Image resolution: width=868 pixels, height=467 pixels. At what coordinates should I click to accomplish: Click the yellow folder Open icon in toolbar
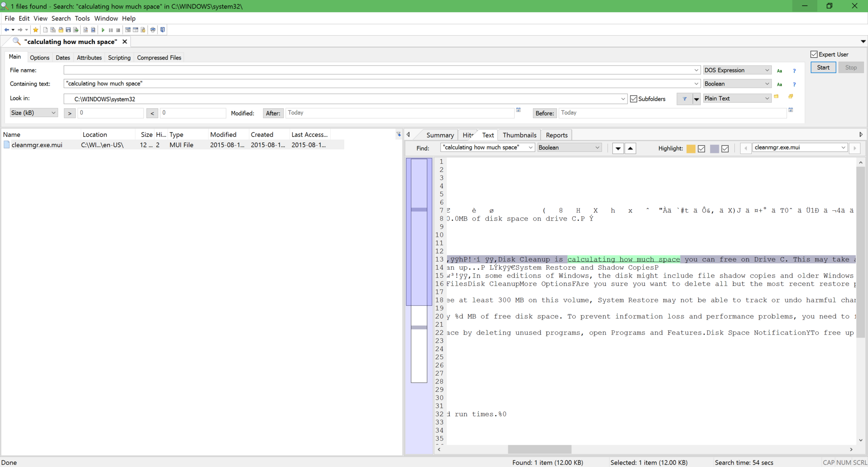pos(61,30)
